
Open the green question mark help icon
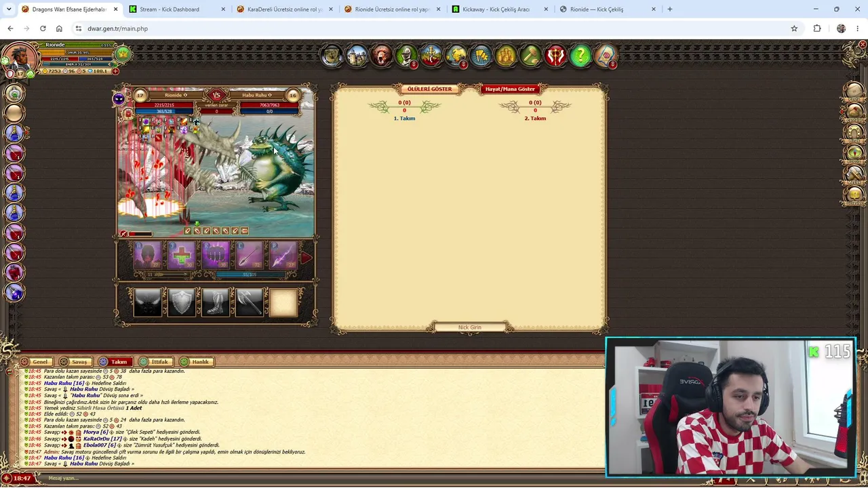tap(580, 56)
